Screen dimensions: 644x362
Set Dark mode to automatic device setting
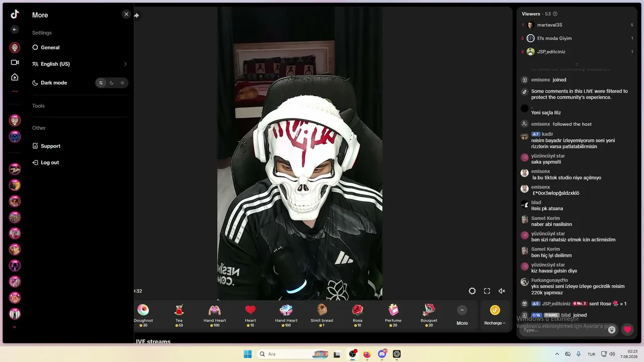point(101,83)
